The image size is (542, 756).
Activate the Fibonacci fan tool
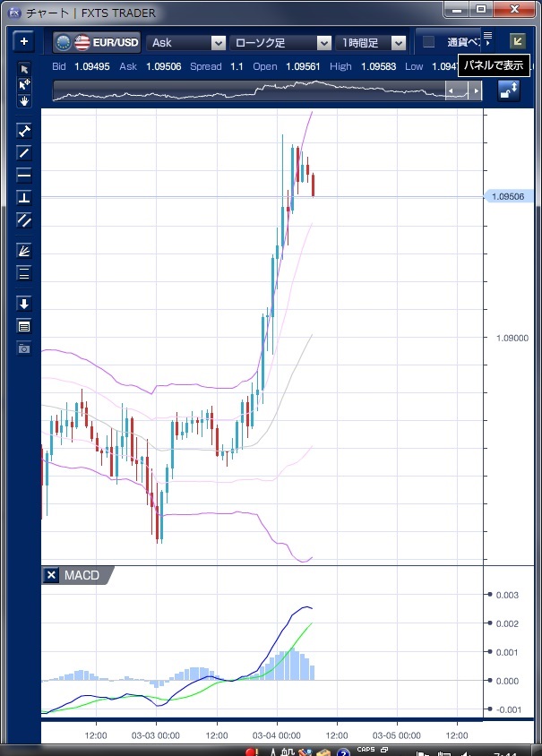click(x=24, y=251)
